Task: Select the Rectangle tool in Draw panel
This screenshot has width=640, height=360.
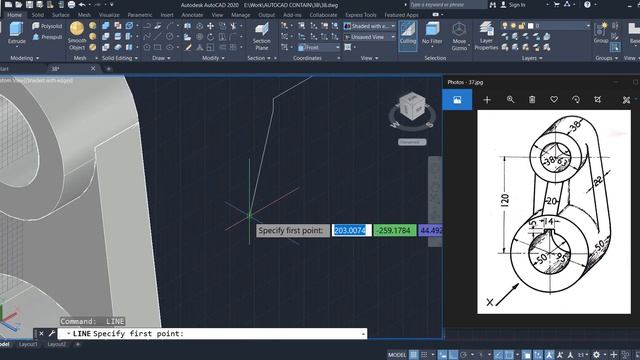Action: 158,47
